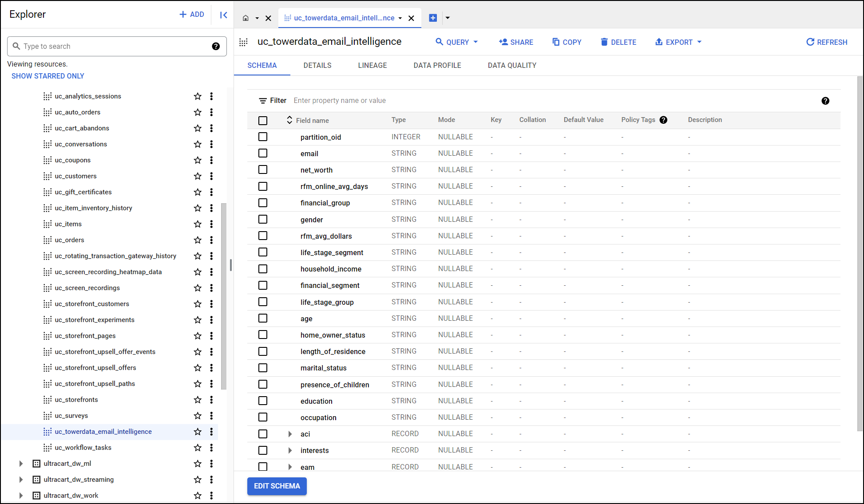The height and width of the screenshot is (504, 864).
Task: Collapse the Explorer panel with arrow icon
Action: tap(224, 15)
